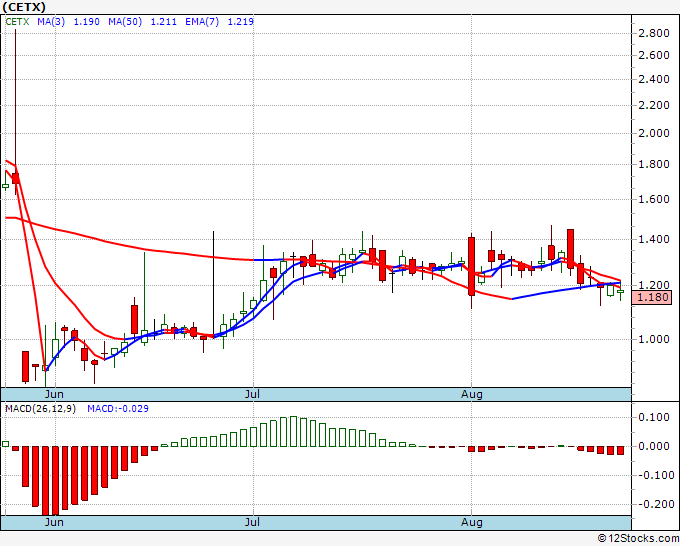
Task: Click the 1.800 price axis label
Action: pos(654,164)
